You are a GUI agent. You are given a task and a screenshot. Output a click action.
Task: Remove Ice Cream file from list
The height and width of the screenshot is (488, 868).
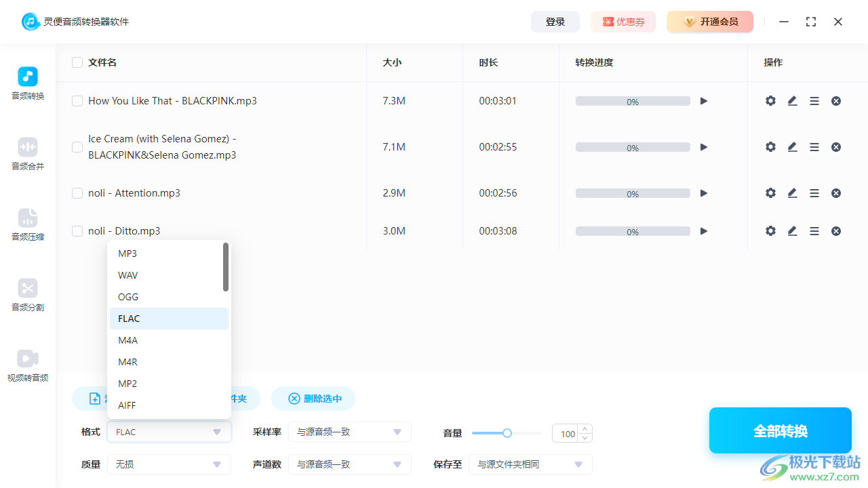(836, 147)
